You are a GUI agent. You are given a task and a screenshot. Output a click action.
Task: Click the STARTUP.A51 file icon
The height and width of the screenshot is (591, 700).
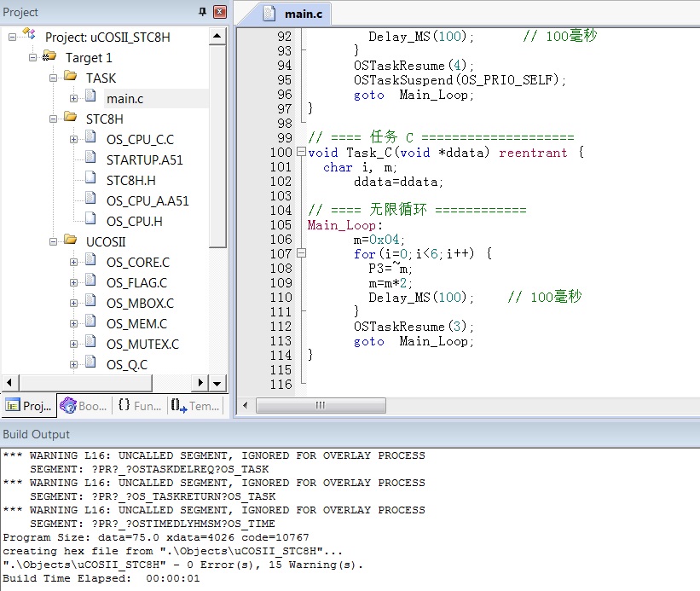coord(90,158)
